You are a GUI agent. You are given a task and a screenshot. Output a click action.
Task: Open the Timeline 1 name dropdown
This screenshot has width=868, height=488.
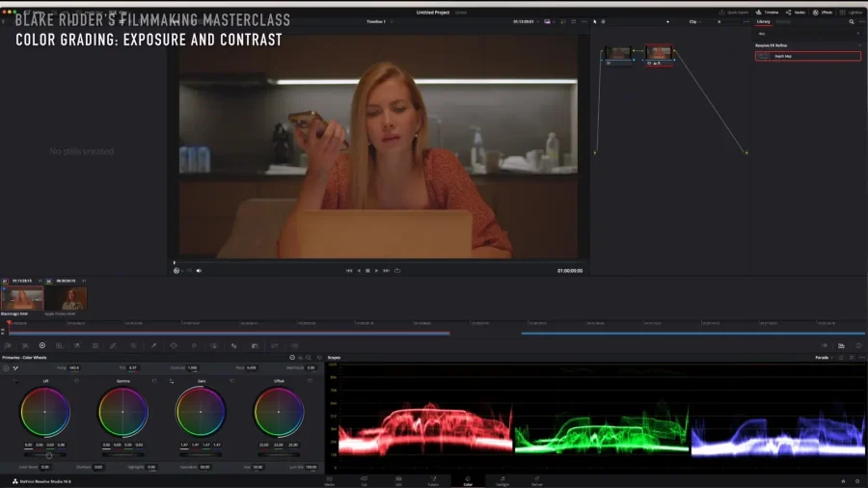[x=380, y=21]
